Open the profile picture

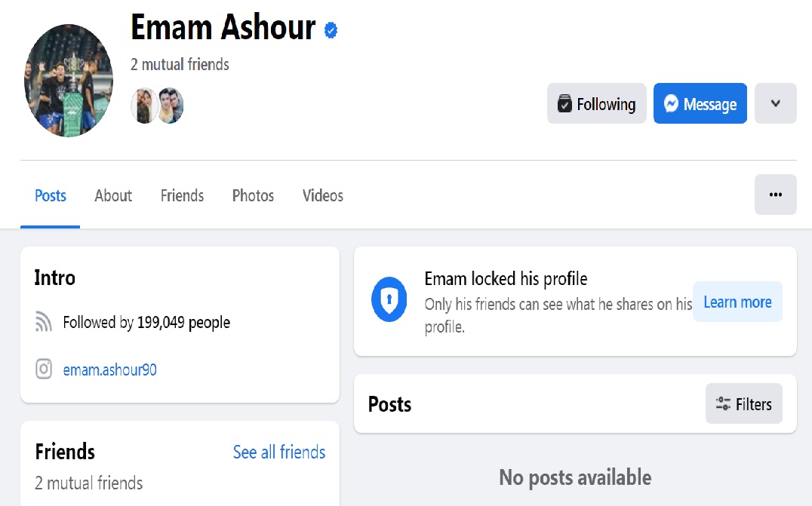pos(69,80)
